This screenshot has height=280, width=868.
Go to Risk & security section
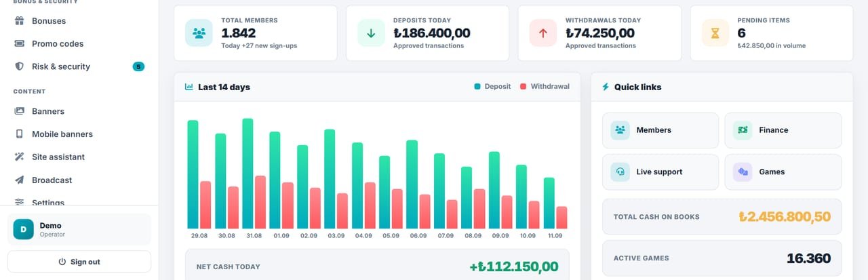pyautogui.click(x=79, y=66)
